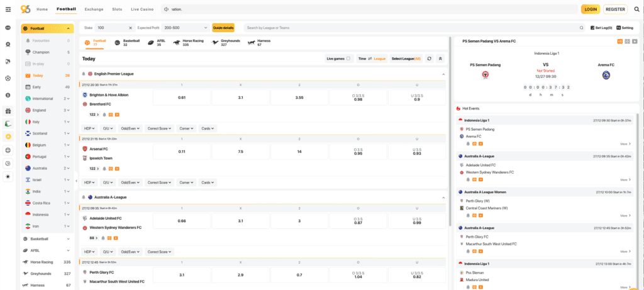Open the hamburger menu icon
Image resolution: width=644 pixels, height=290 pixels.
(8, 9)
